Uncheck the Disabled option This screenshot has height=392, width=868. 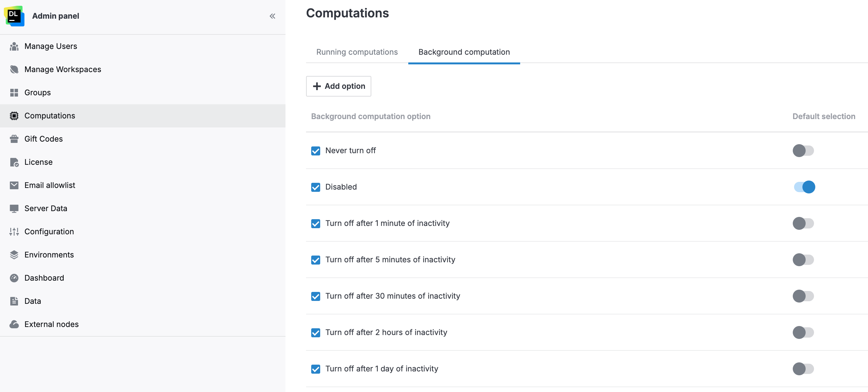pyautogui.click(x=315, y=187)
